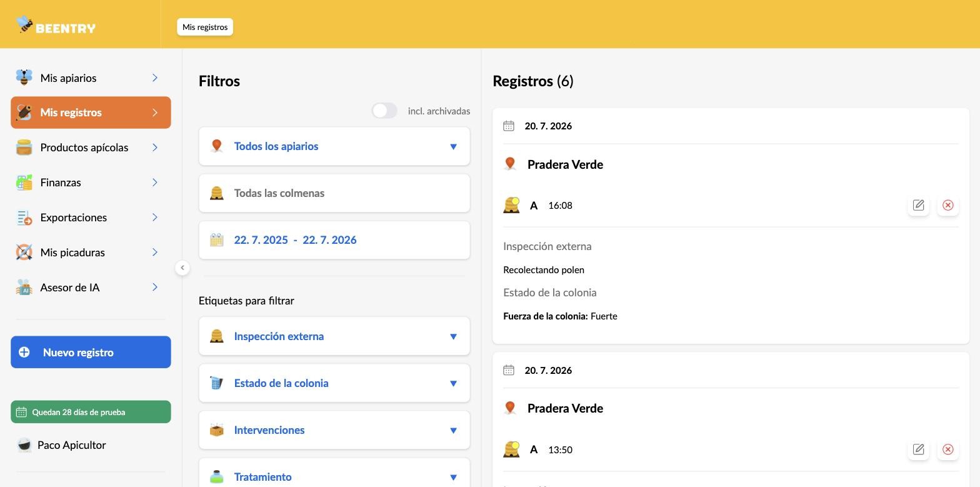Edit the 13:50 record for hive A
980x487 pixels.
pos(918,449)
